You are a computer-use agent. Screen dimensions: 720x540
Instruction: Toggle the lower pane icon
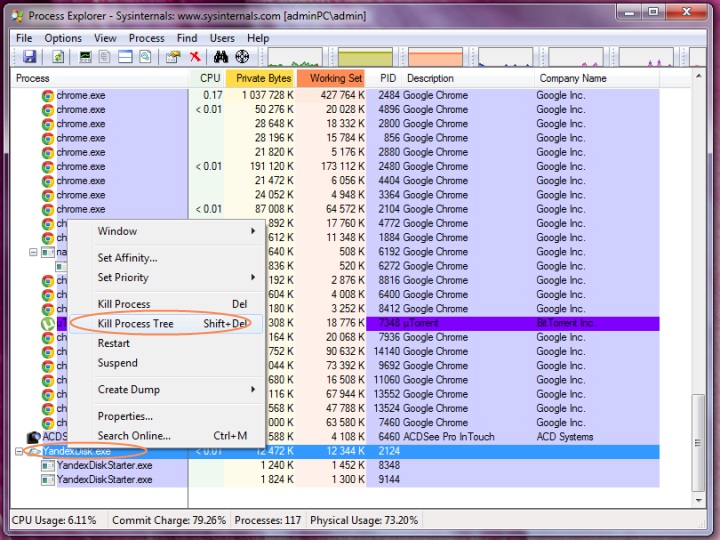click(x=125, y=56)
